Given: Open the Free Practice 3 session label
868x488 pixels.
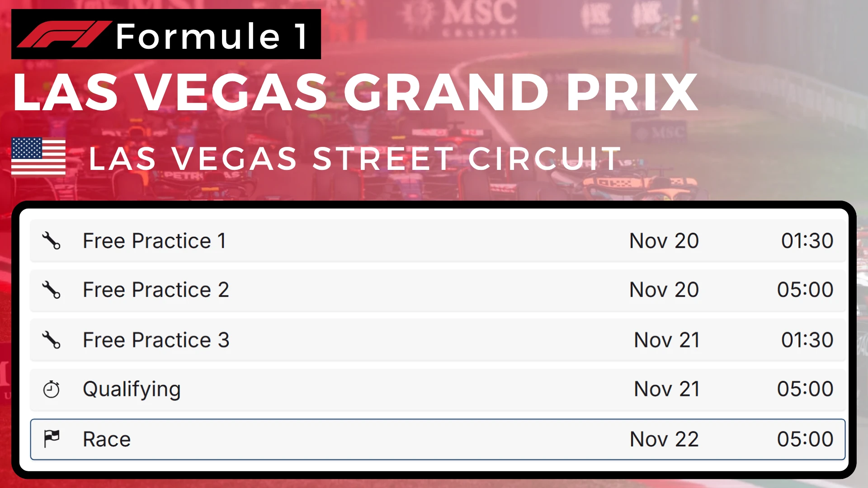Looking at the screenshot, I should (x=156, y=340).
